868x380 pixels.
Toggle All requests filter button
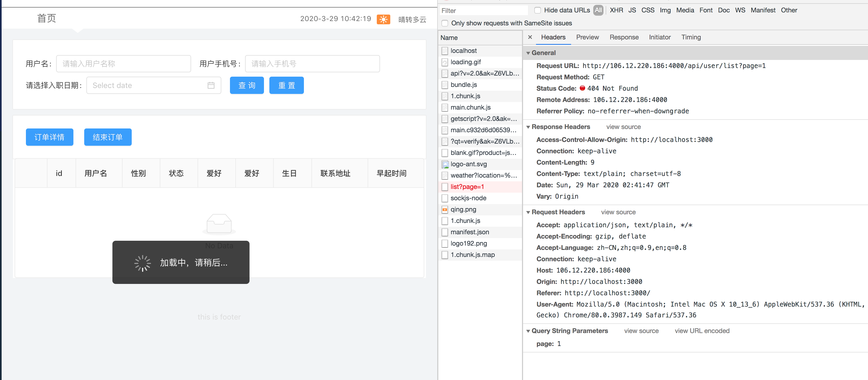tap(598, 11)
